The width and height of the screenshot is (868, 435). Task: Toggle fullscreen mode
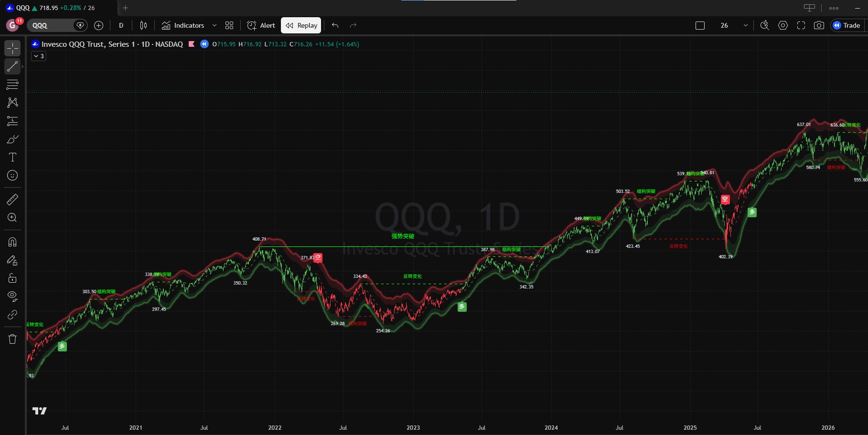click(x=801, y=25)
